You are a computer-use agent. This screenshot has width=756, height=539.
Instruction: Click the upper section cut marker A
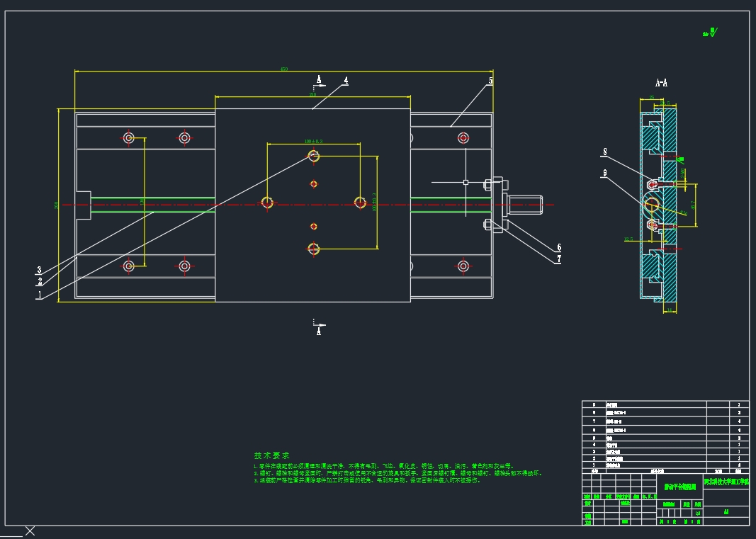point(319,80)
